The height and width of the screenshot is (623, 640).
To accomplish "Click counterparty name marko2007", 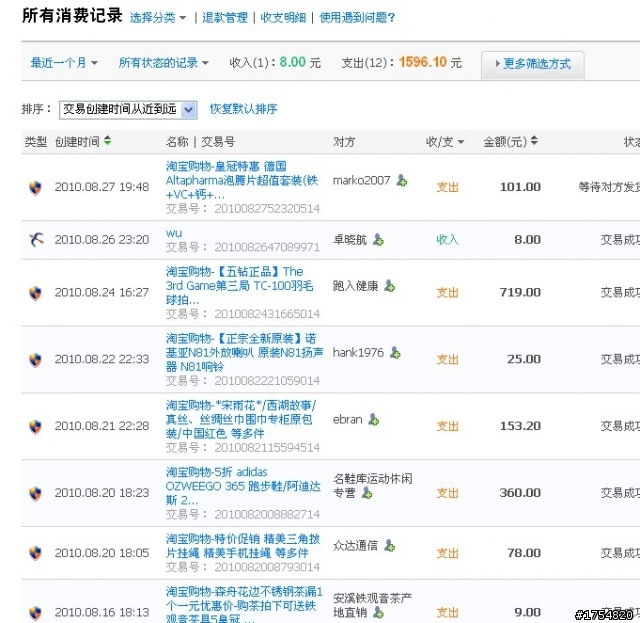I will coord(361,180).
